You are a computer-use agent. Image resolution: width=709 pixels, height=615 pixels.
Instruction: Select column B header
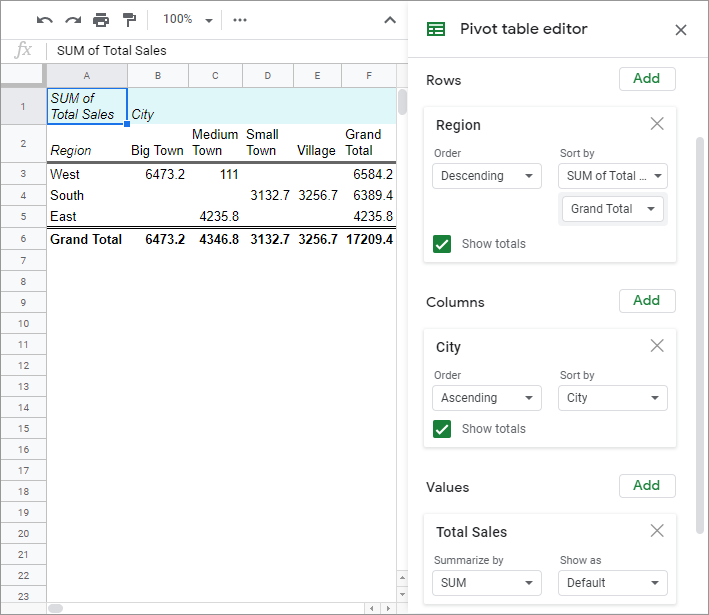tap(158, 76)
